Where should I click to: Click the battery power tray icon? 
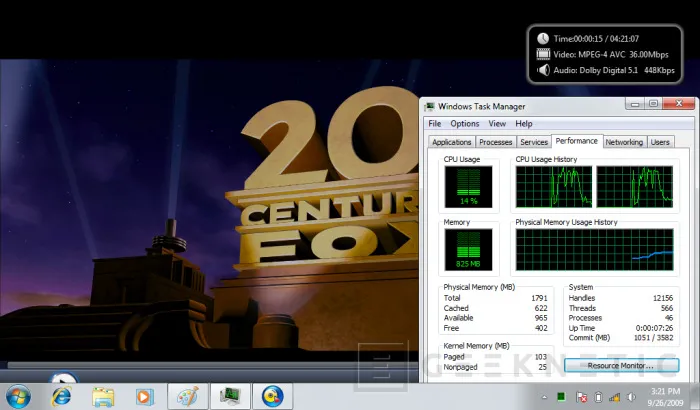pos(599,397)
